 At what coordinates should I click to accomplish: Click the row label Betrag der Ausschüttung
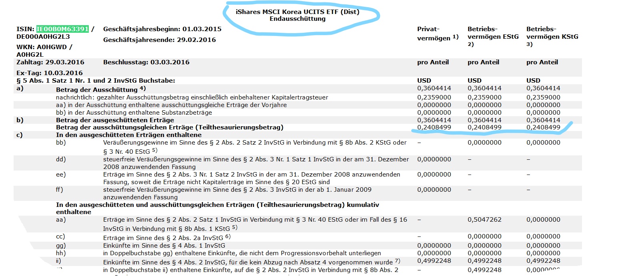[x=101, y=89]
